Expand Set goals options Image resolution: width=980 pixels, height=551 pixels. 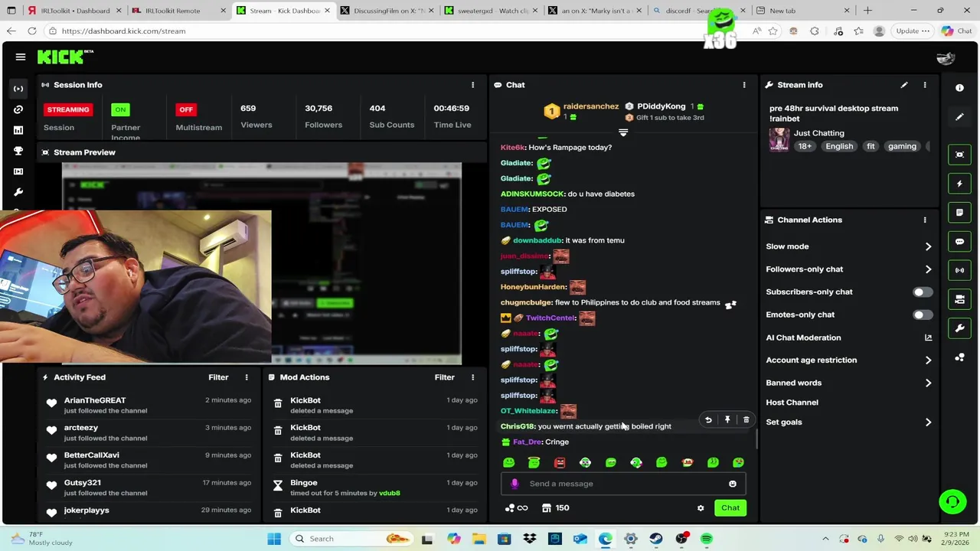928,422
